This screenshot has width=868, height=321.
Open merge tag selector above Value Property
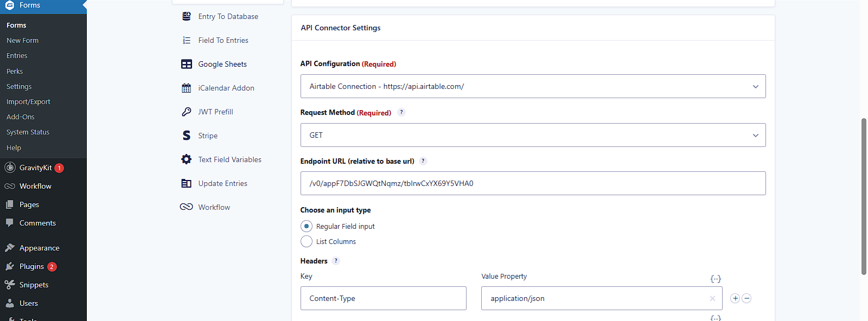(716, 279)
